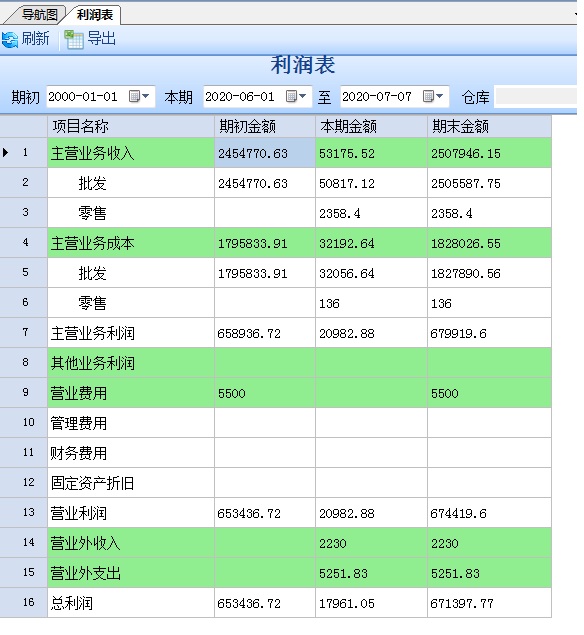Open the 本期 start date calendar dropdown

(296, 96)
